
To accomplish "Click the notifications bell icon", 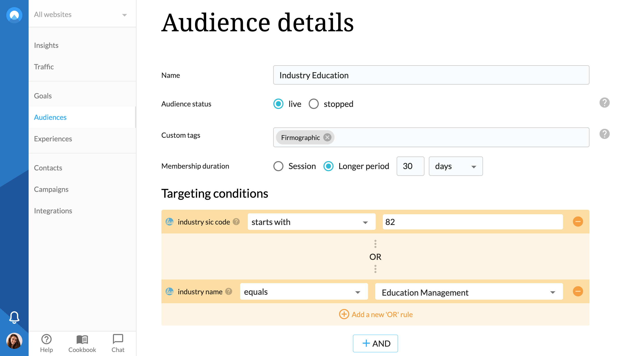I will point(14,317).
